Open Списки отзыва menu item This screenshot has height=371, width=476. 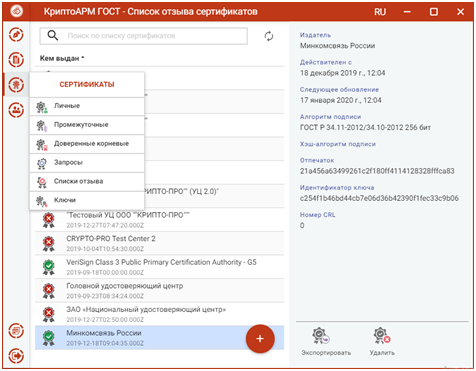[x=87, y=182]
